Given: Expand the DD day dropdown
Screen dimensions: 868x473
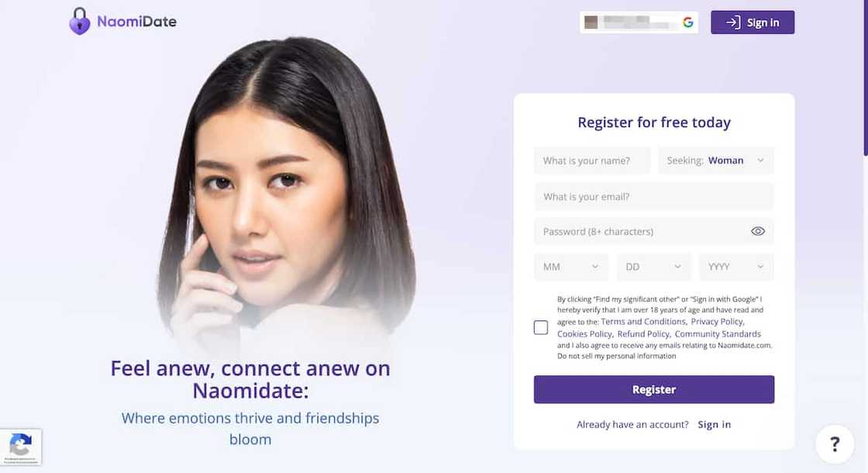Looking at the screenshot, I should tap(654, 267).
